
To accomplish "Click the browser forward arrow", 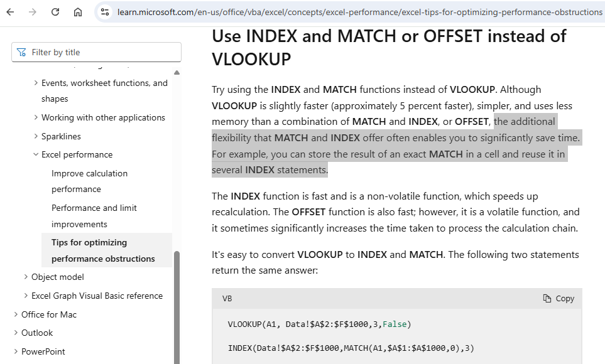I will [x=33, y=12].
